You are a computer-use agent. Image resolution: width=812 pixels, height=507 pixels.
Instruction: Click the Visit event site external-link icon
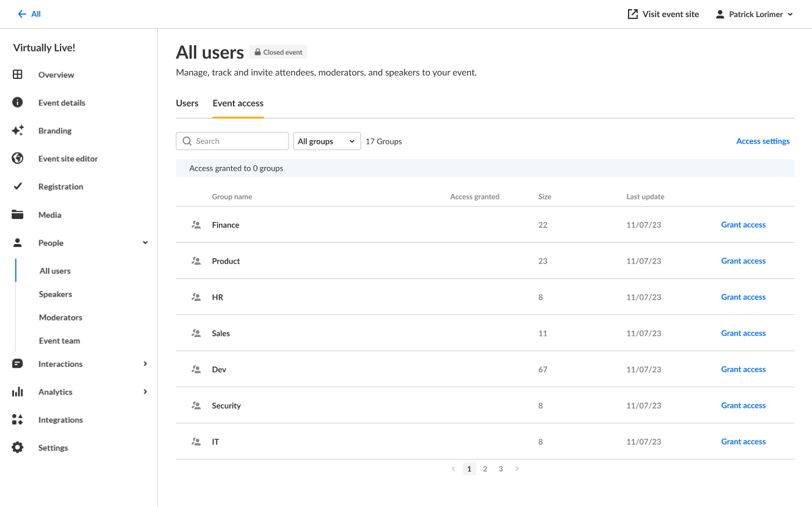(x=633, y=14)
